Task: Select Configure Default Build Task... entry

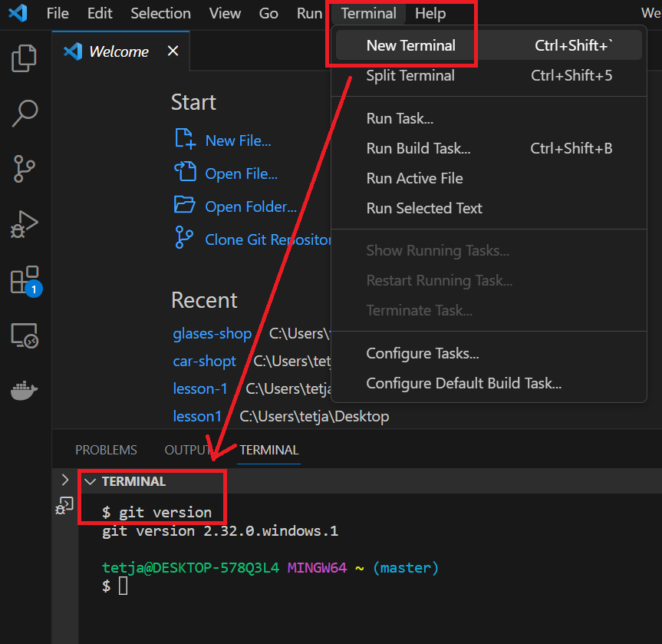Action: pos(489,383)
